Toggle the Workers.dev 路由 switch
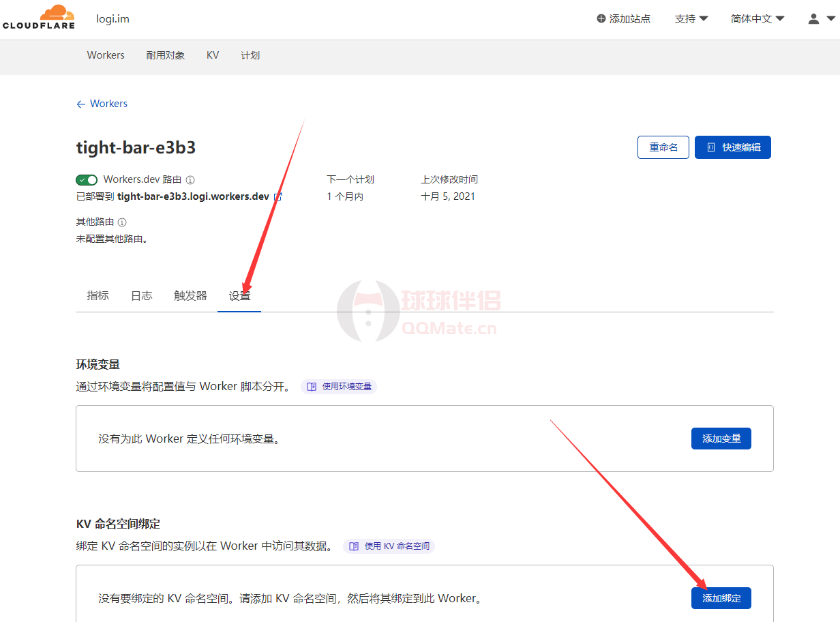This screenshot has height=622, width=840. coord(87,180)
